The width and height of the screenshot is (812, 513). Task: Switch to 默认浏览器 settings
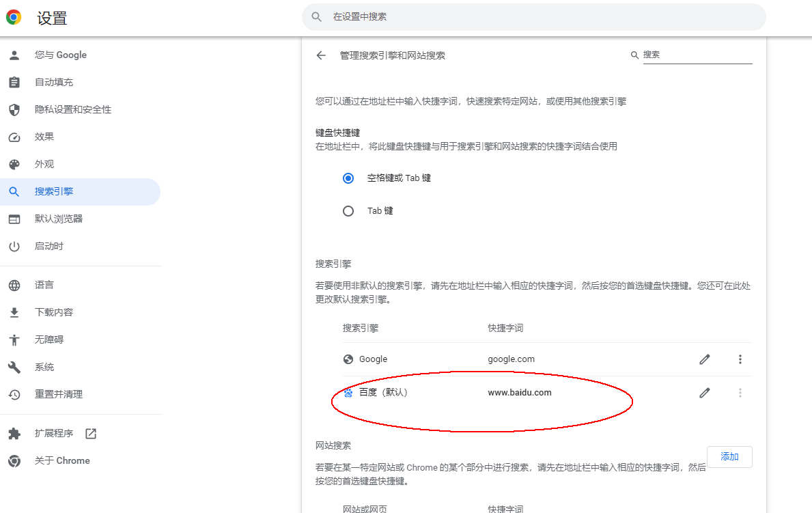(x=59, y=219)
